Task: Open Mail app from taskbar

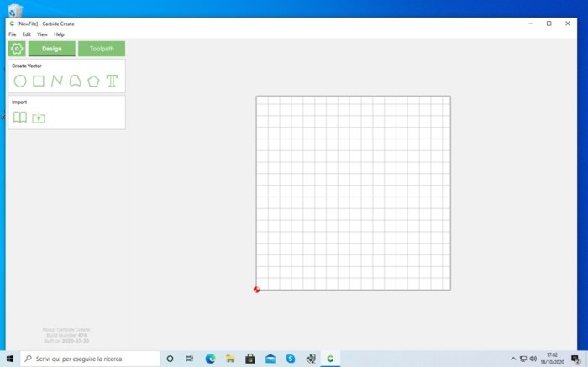Action: pyautogui.click(x=270, y=359)
